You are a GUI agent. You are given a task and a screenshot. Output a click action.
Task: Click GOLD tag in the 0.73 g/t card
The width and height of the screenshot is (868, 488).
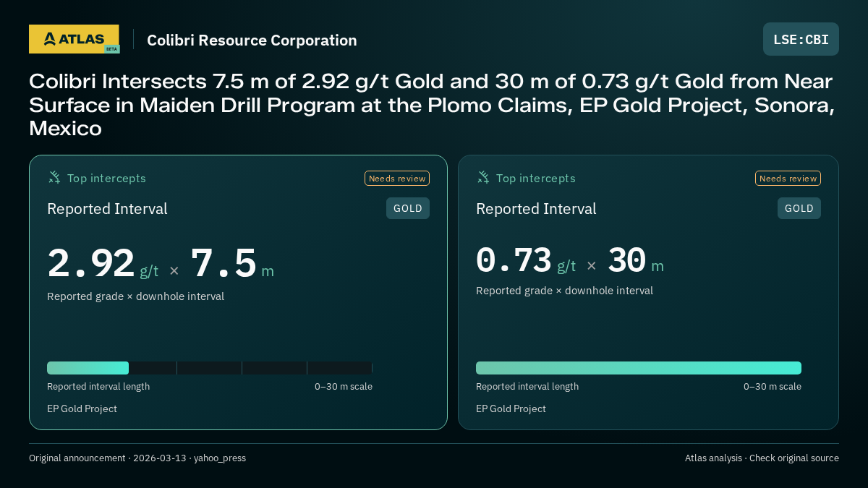click(x=799, y=208)
